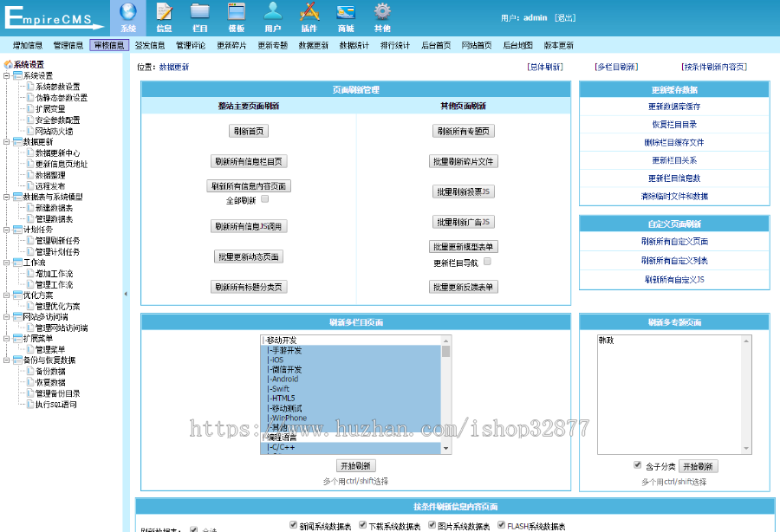Click the 更新数据库缓存 link
The width and height of the screenshot is (780, 532).
(674, 107)
